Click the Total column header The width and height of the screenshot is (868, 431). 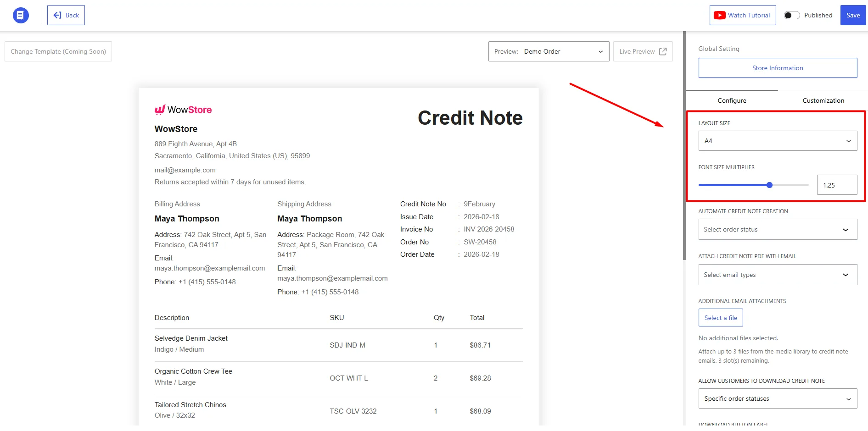coord(477,318)
